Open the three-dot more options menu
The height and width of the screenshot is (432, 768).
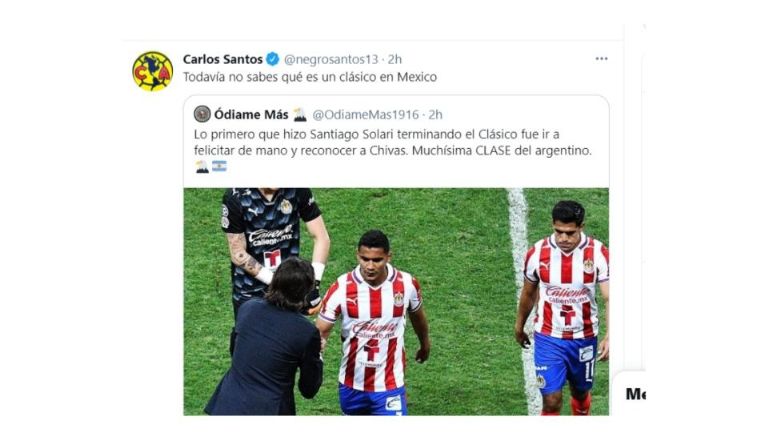point(601,59)
